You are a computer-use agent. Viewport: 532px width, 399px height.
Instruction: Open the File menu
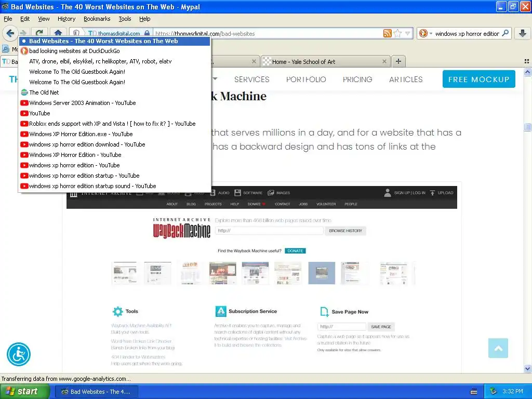pos(8,19)
